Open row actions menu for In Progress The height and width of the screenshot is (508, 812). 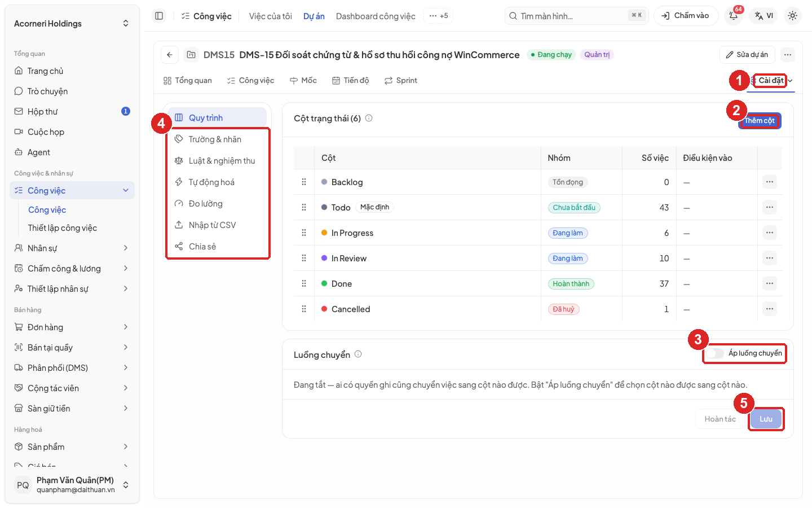coord(770,233)
